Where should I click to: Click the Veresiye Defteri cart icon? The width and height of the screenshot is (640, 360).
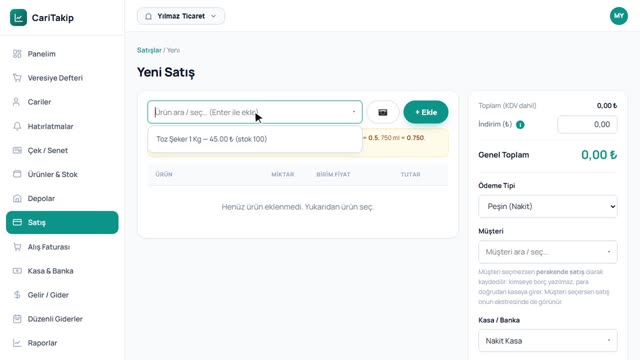[17, 78]
